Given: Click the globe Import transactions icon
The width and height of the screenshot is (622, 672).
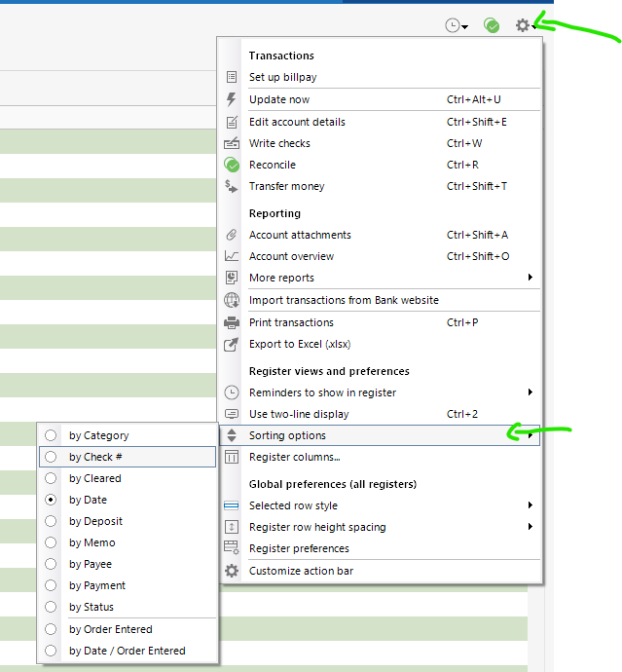Looking at the screenshot, I should click(232, 300).
